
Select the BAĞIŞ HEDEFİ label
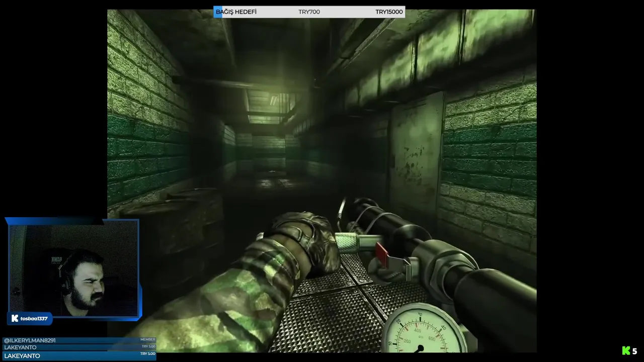pos(236,12)
